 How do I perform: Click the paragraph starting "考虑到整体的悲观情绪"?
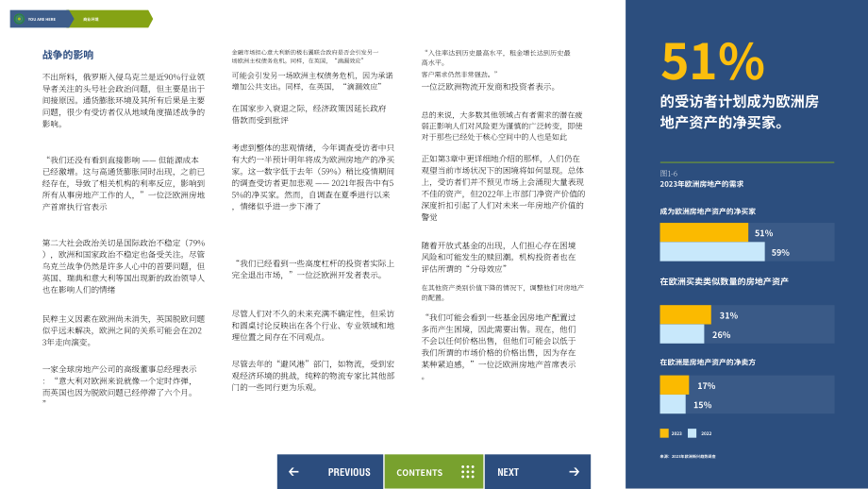313,177
